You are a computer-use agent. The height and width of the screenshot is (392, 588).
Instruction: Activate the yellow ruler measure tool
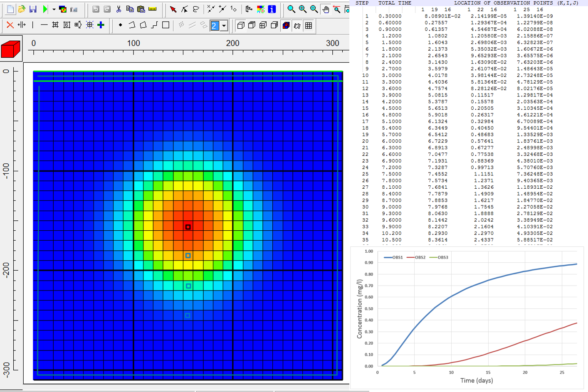click(x=153, y=9)
